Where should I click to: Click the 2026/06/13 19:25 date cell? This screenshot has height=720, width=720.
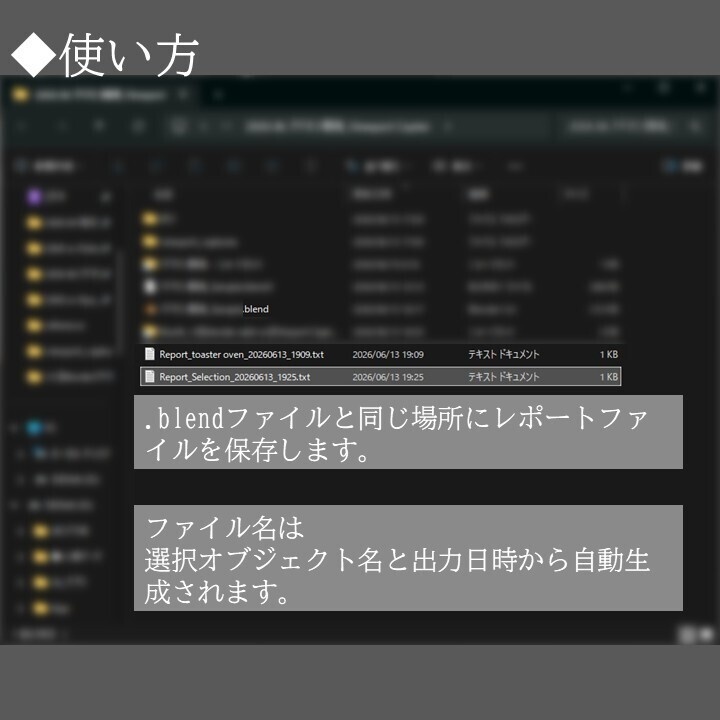(388, 377)
